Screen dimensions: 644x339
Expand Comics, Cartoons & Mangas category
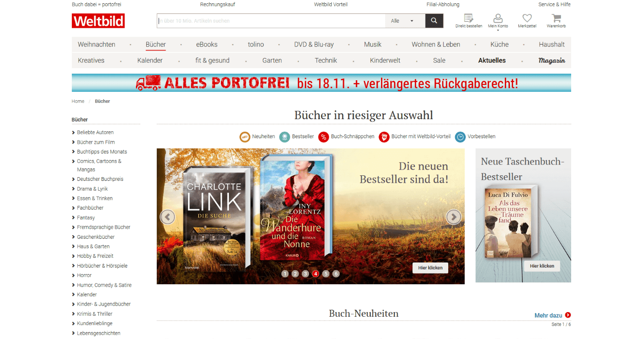73,161
